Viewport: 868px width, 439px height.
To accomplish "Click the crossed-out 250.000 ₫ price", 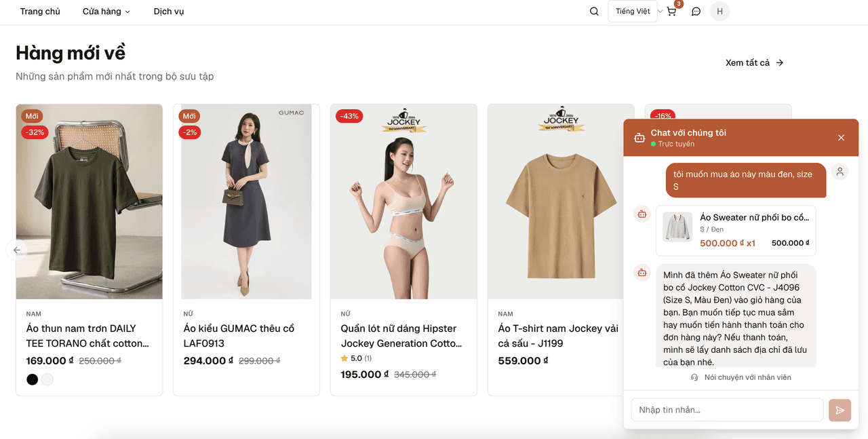I will pyautogui.click(x=100, y=361).
